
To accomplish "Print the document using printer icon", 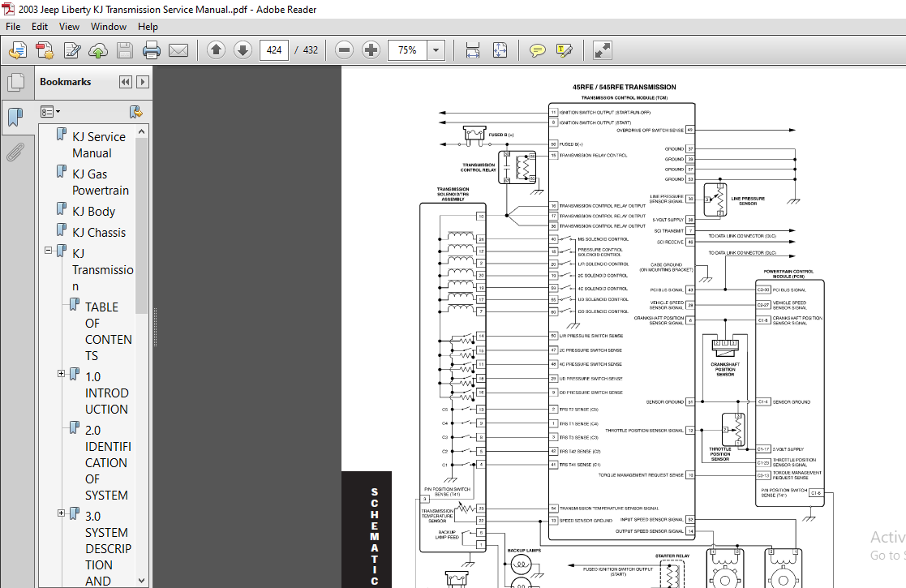I will 152,50.
